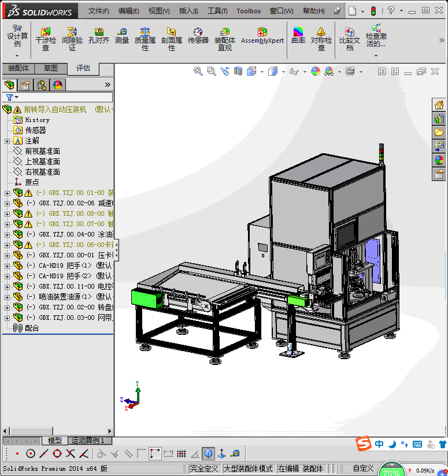This screenshot has width=448, height=476.
Task: Click Edit Appearance color ball icon
Action: click(x=316, y=71)
